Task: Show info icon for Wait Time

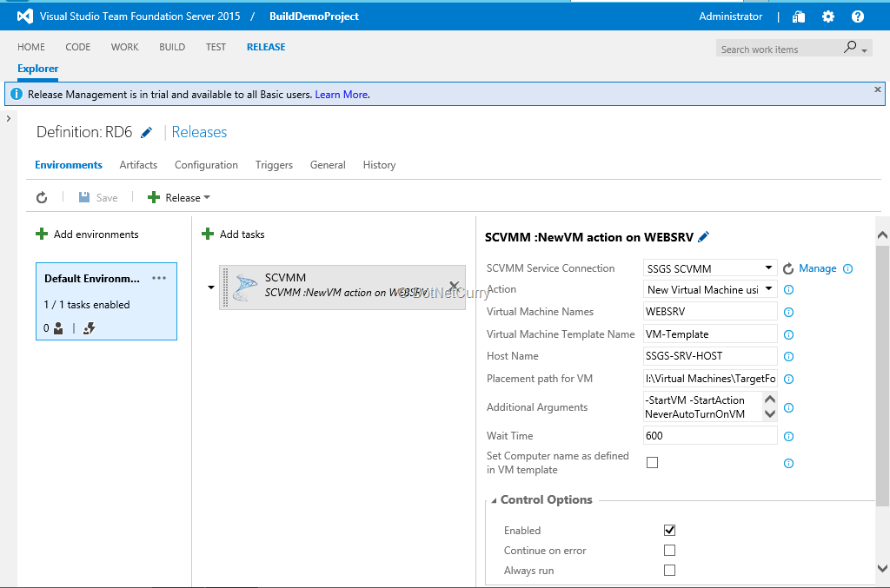Action: click(x=788, y=436)
